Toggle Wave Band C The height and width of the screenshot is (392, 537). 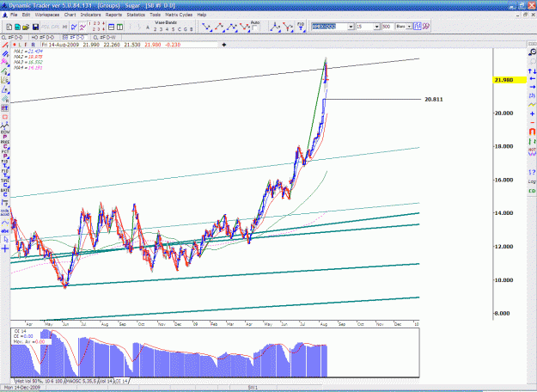(179, 29)
